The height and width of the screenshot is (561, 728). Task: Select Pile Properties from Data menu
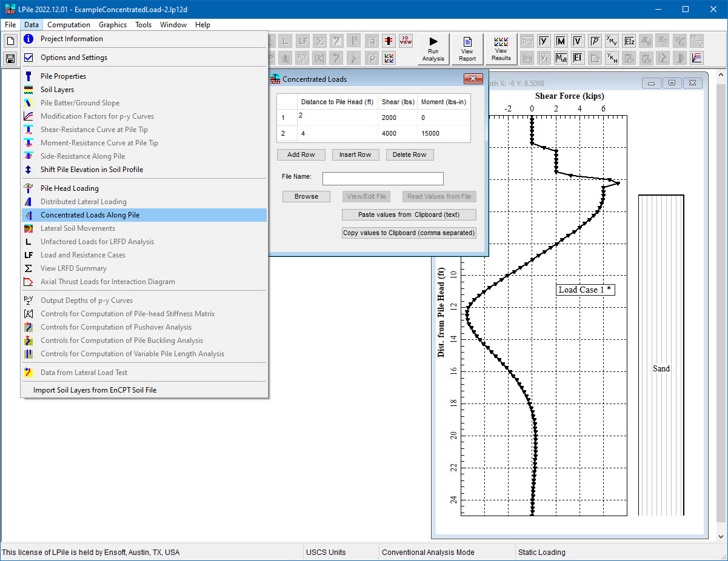63,76
